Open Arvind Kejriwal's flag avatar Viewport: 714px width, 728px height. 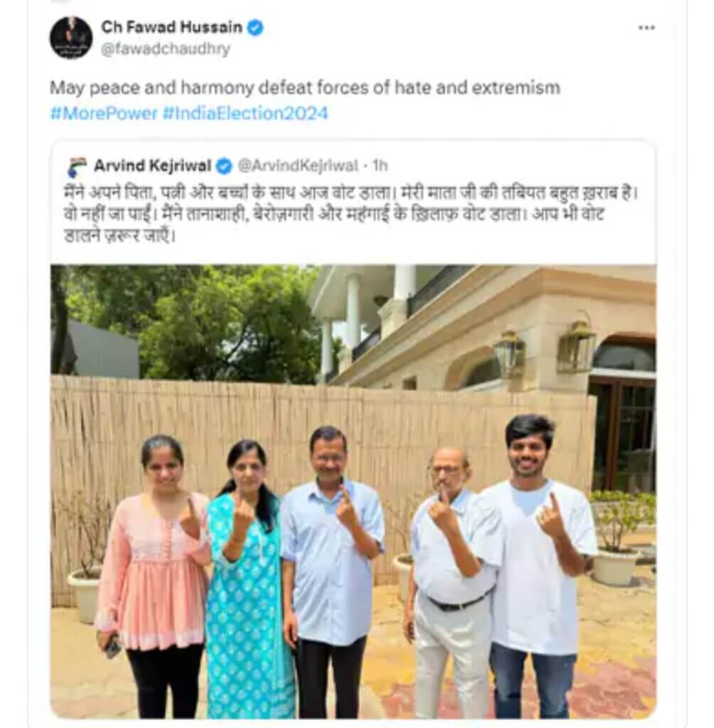click(x=77, y=166)
